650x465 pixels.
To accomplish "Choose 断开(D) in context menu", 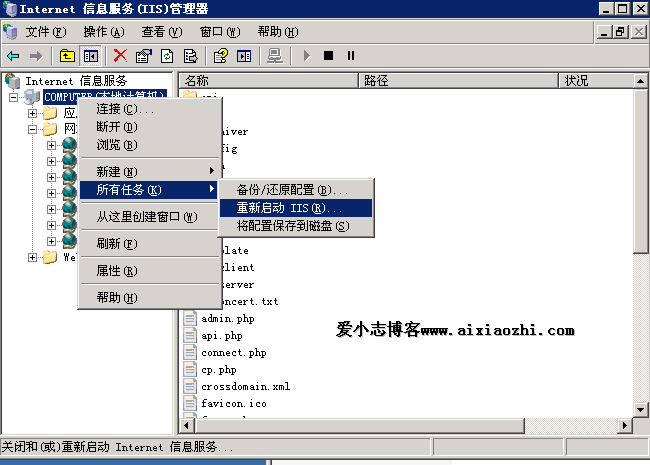I will click(149, 127).
